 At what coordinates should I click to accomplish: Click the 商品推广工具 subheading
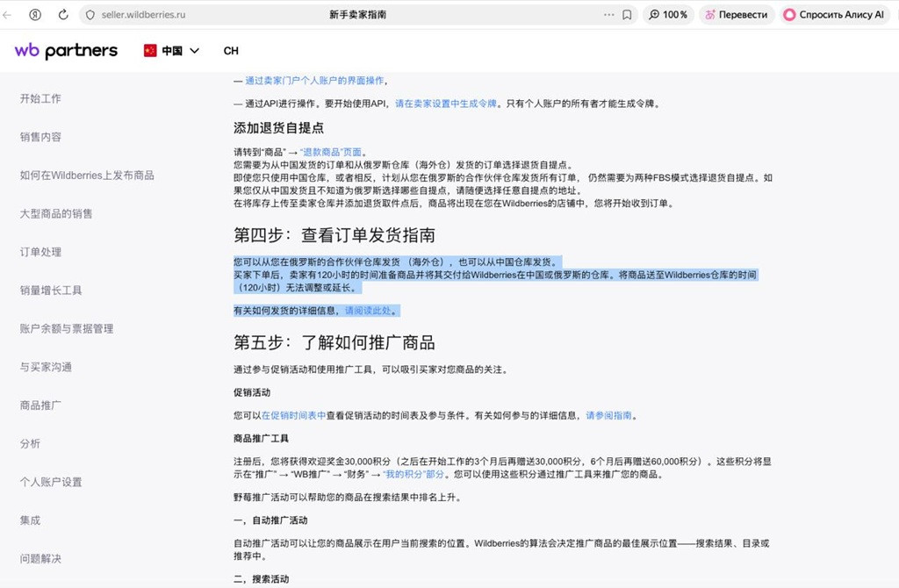pos(261,439)
